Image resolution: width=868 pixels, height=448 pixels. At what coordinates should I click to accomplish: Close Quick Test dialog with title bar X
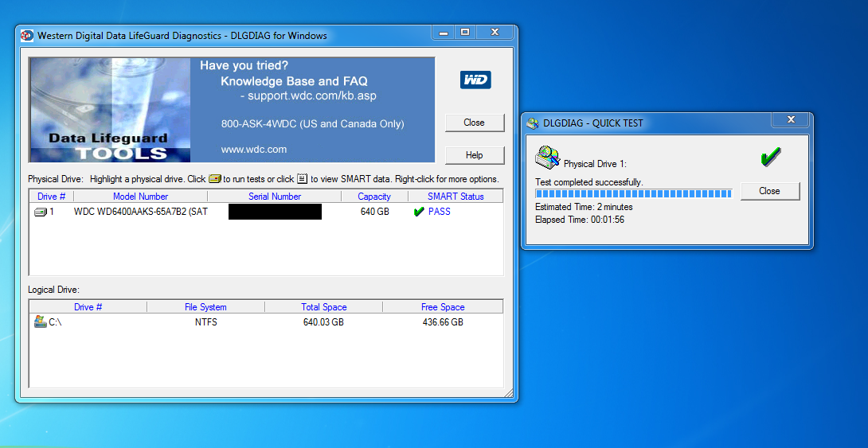click(x=791, y=119)
